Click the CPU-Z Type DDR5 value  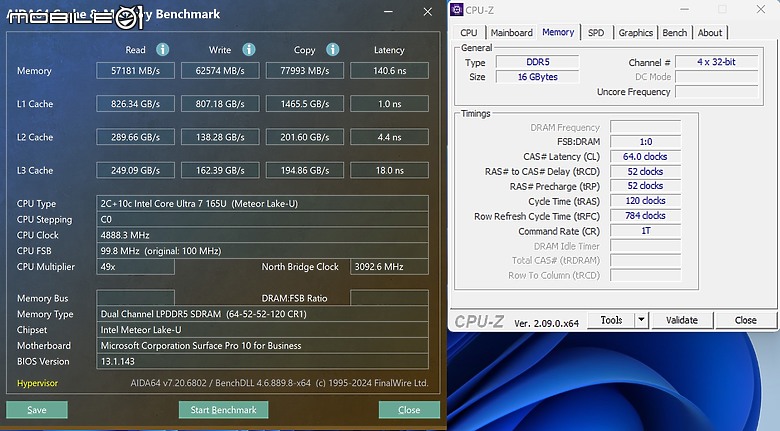click(538, 62)
